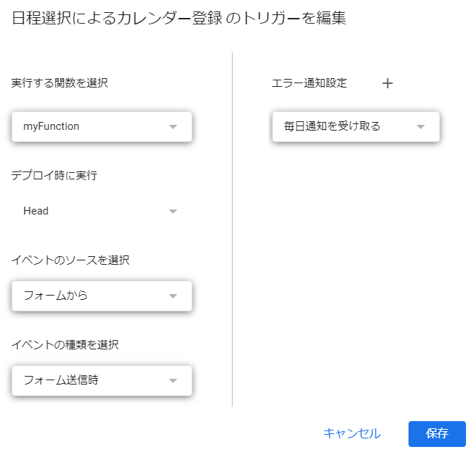476x457 pixels.
Task: Click the エラー通知設定 label
Action: [x=309, y=83]
